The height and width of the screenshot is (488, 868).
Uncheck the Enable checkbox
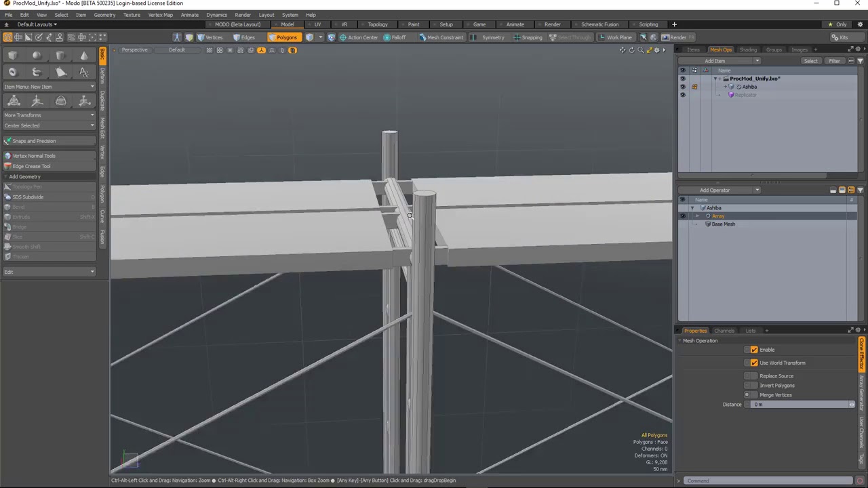[x=754, y=350]
